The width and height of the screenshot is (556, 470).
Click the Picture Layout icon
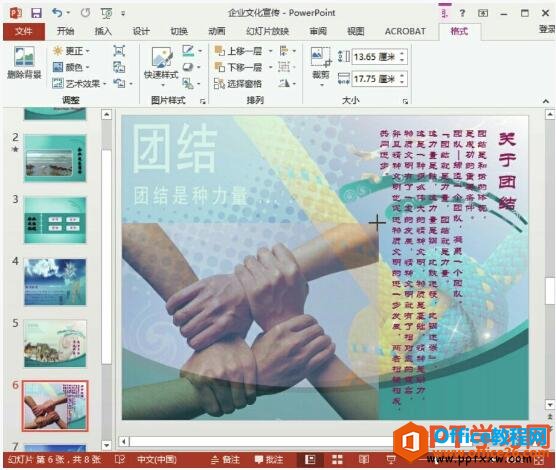tap(188, 84)
